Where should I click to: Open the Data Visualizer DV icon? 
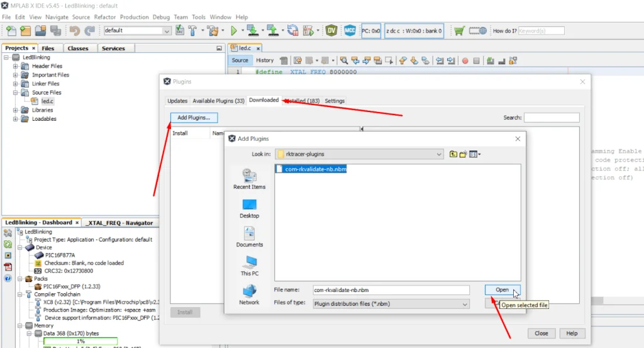(331, 30)
